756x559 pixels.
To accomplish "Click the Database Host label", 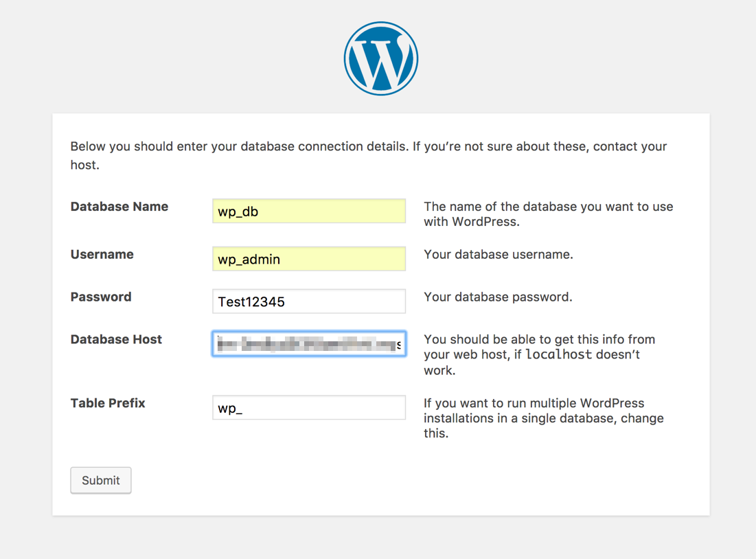I will click(116, 339).
